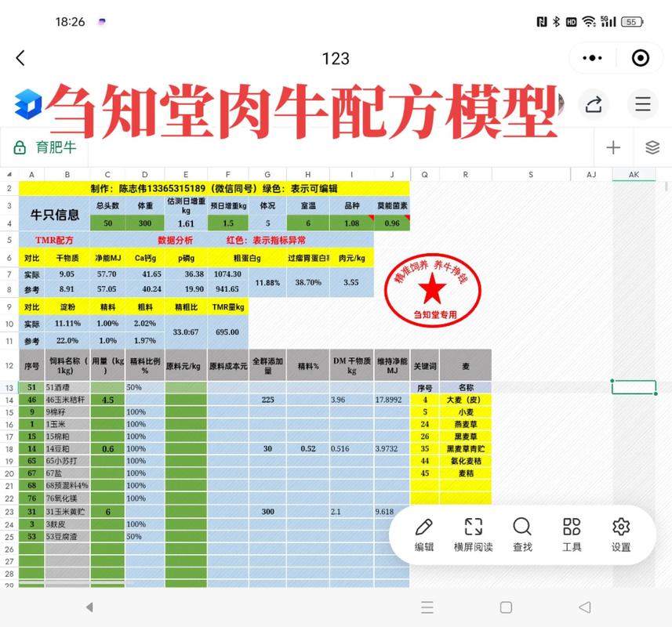
Task: Open the 工具 tools grid button
Action: coord(572,535)
